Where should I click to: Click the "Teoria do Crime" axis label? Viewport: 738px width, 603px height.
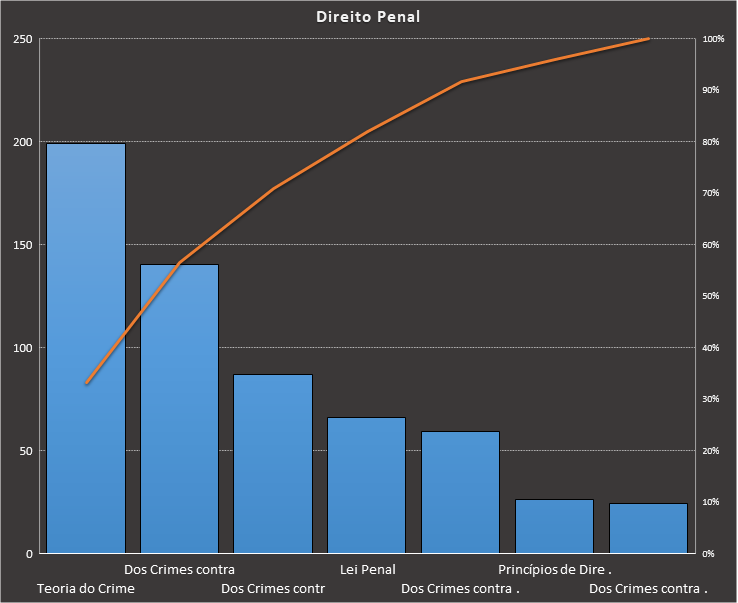[86, 588]
